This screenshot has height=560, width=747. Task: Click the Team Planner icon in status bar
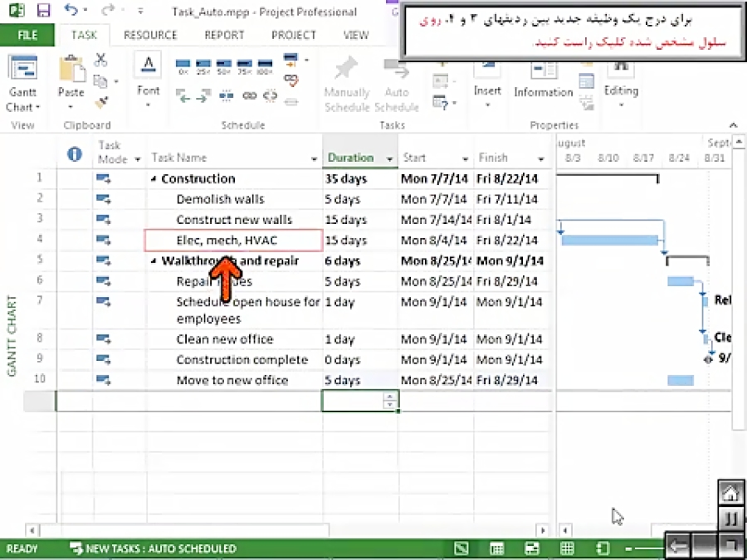click(x=533, y=548)
